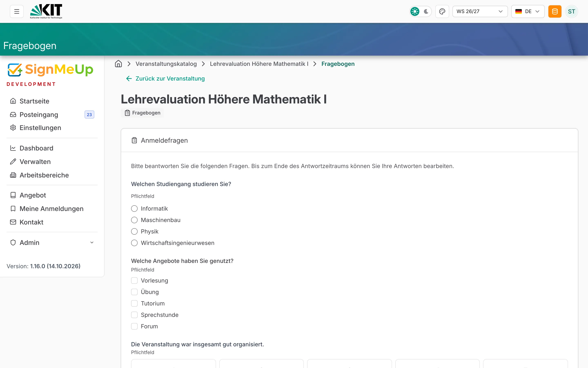
Task: Open Arbeitsbereiche in the sidebar
Action: pos(52,175)
